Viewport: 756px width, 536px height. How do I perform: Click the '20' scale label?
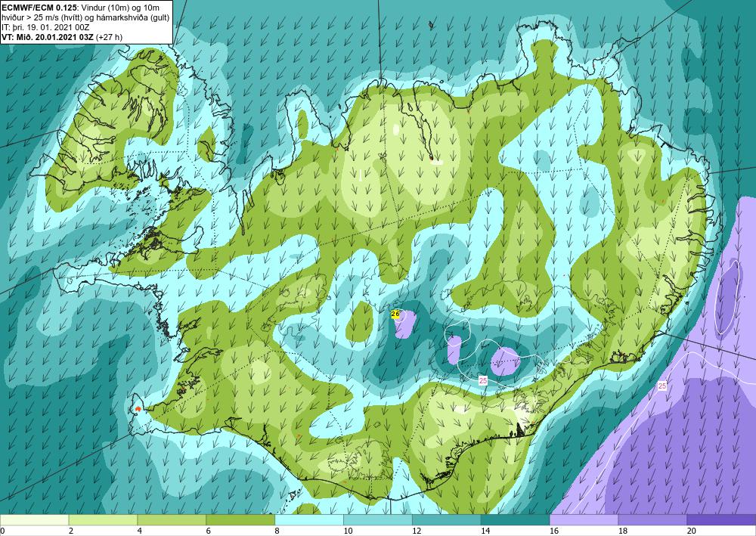[692, 531]
